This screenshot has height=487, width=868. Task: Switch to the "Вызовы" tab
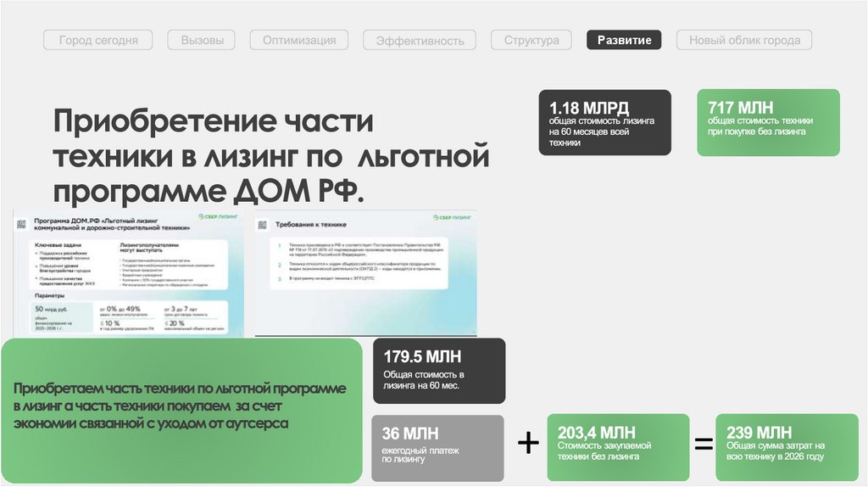tap(202, 40)
